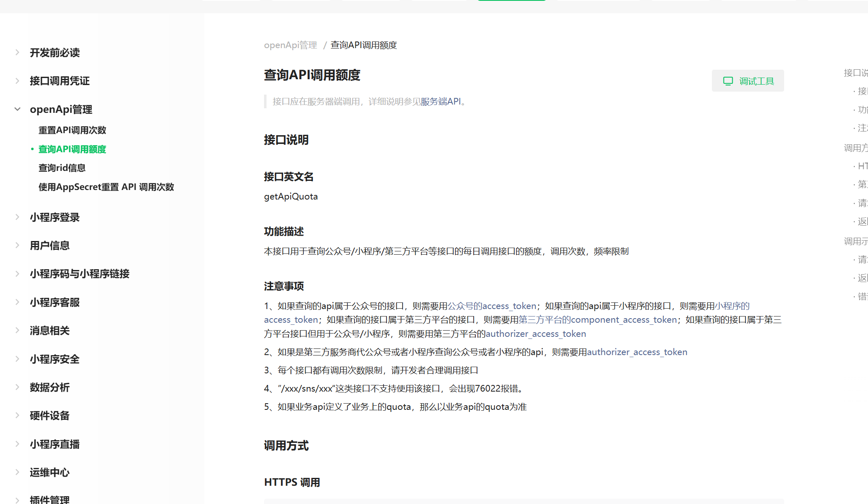Select 查询rid信息 in sidebar
868x504 pixels.
[x=62, y=168]
